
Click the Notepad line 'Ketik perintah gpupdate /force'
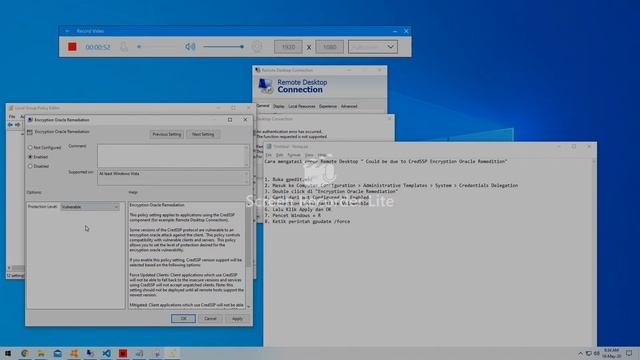tap(307, 221)
